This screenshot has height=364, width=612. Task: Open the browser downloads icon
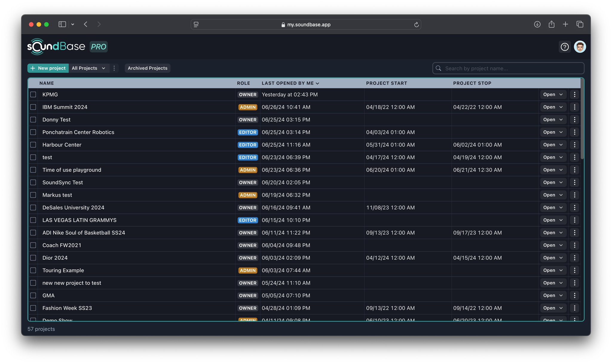537,24
